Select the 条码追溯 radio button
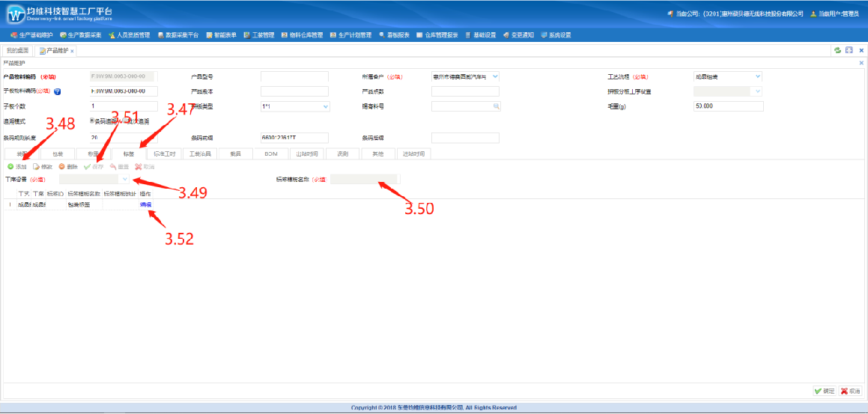The image size is (868, 414). click(x=92, y=121)
